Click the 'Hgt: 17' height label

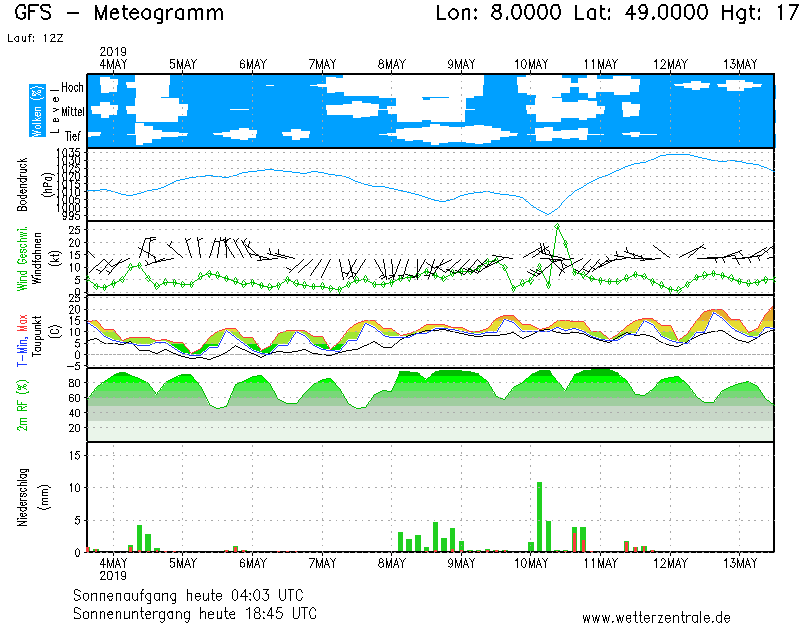[760, 13]
